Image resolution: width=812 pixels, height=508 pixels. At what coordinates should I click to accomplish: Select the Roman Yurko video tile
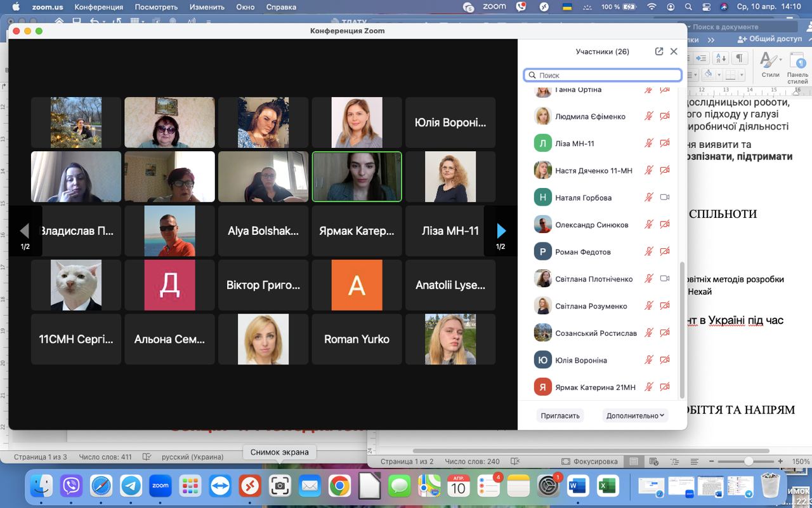pos(357,339)
